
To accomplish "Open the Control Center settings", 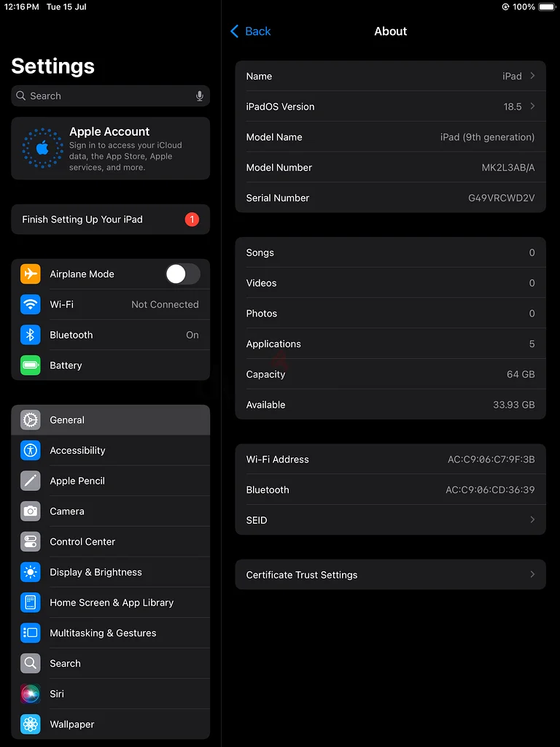I will pyautogui.click(x=111, y=542).
